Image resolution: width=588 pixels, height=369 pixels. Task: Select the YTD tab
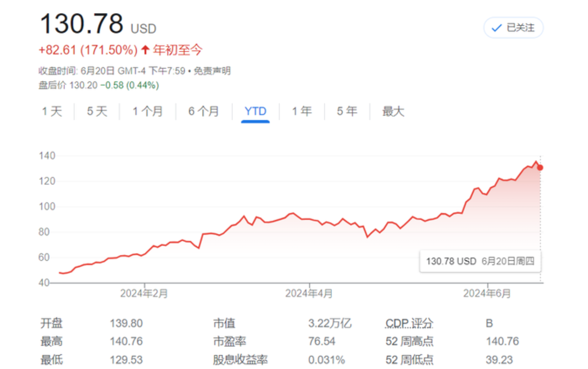255,111
